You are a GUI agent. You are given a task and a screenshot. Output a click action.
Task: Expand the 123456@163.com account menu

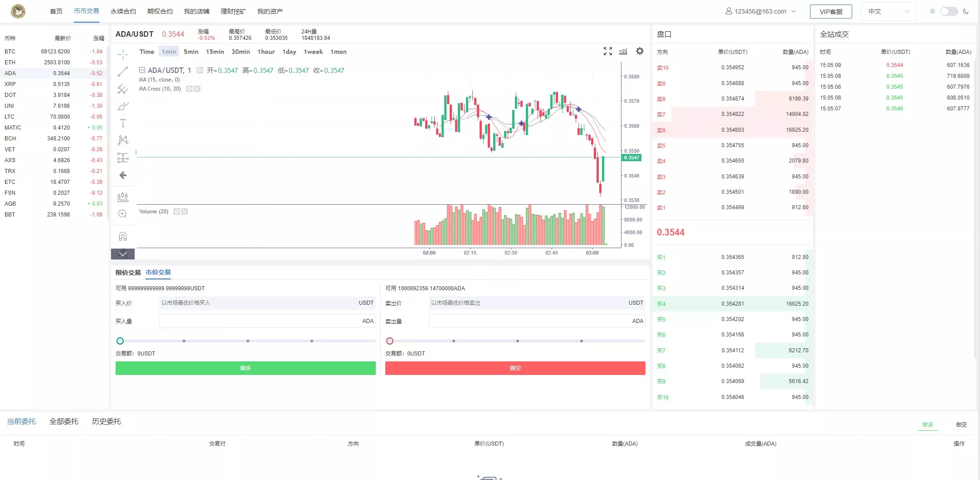point(760,11)
